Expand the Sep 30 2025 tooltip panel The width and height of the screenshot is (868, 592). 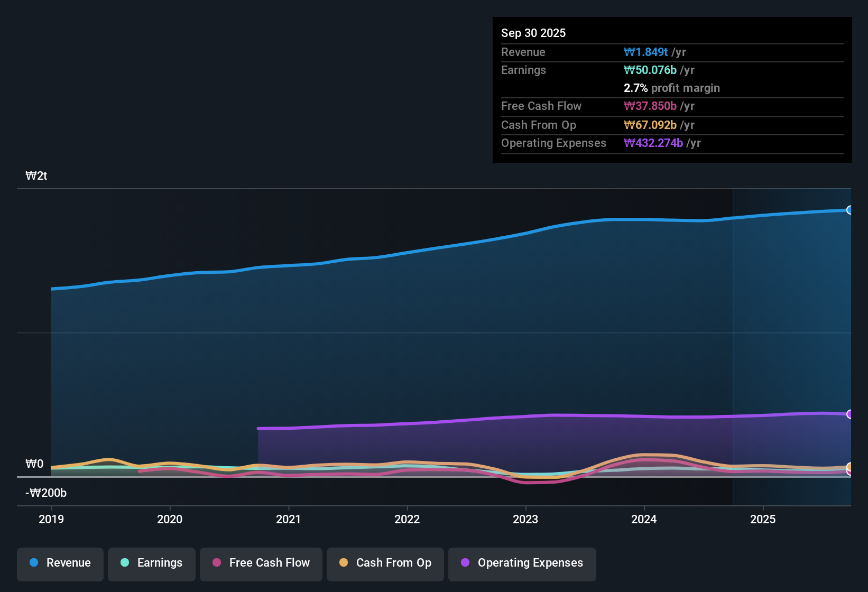pyautogui.click(x=533, y=33)
